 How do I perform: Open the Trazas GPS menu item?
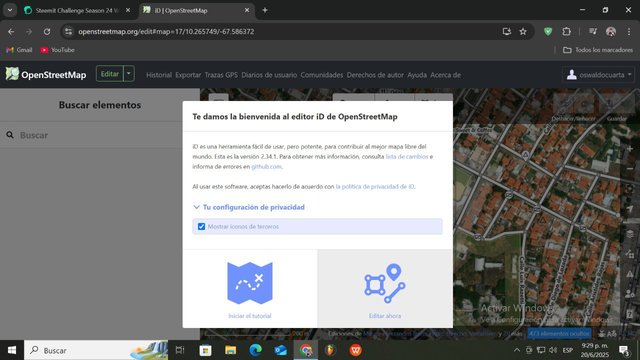[x=221, y=75]
